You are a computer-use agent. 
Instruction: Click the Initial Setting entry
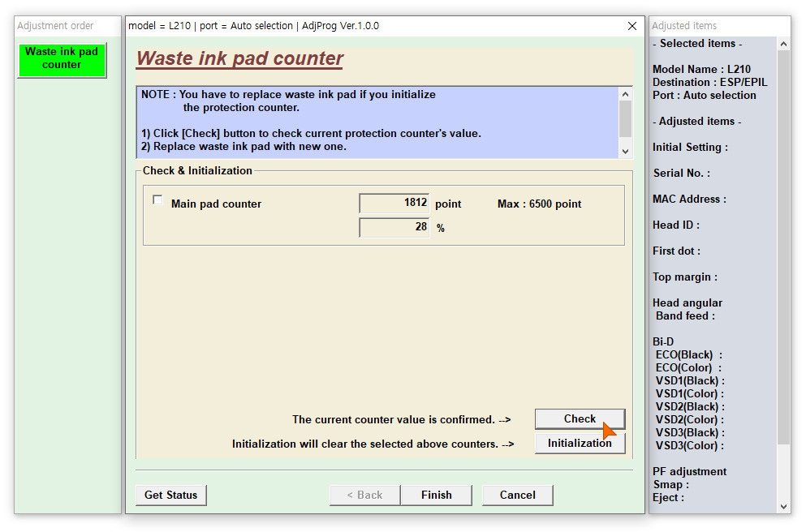coord(691,148)
